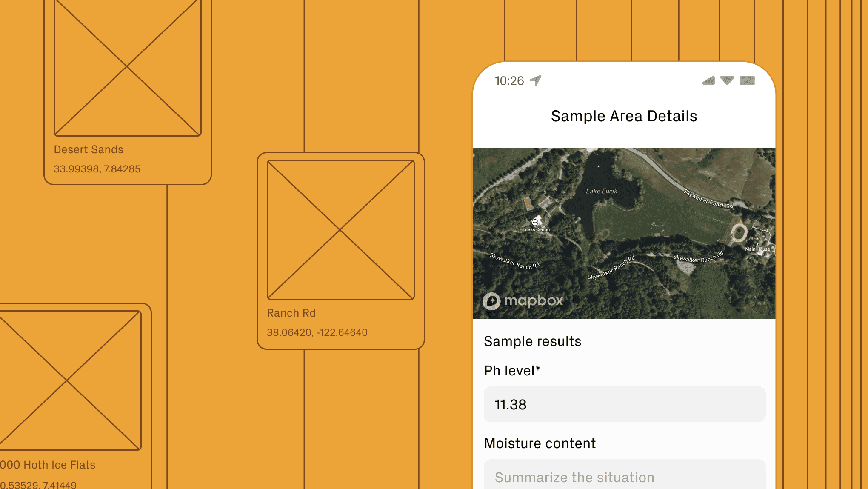Open the Ranch Rd image placeholder
The width and height of the screenshot is (868, 489).
(x=340, y=230)
